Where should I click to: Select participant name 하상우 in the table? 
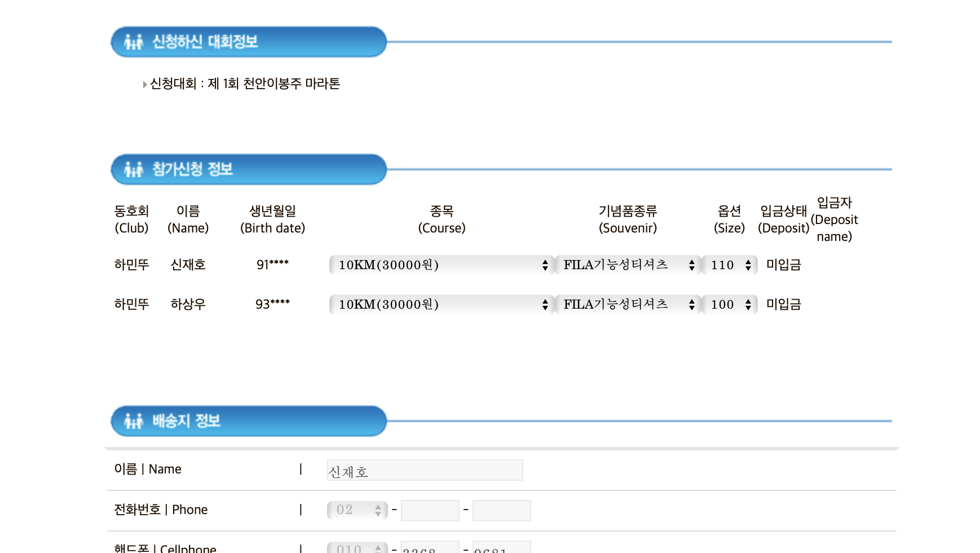click(188, 304)
